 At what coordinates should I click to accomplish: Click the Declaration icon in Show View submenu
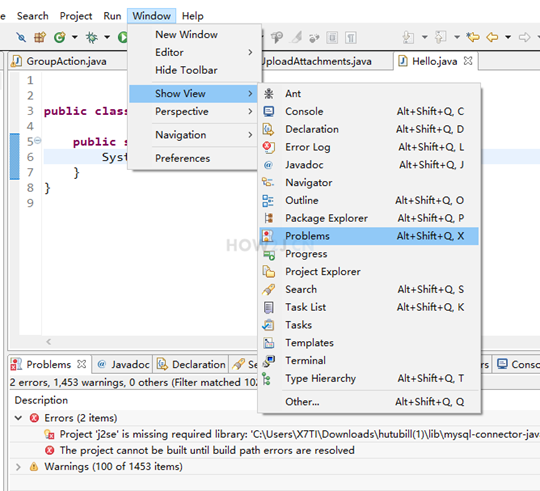(269, 129)
